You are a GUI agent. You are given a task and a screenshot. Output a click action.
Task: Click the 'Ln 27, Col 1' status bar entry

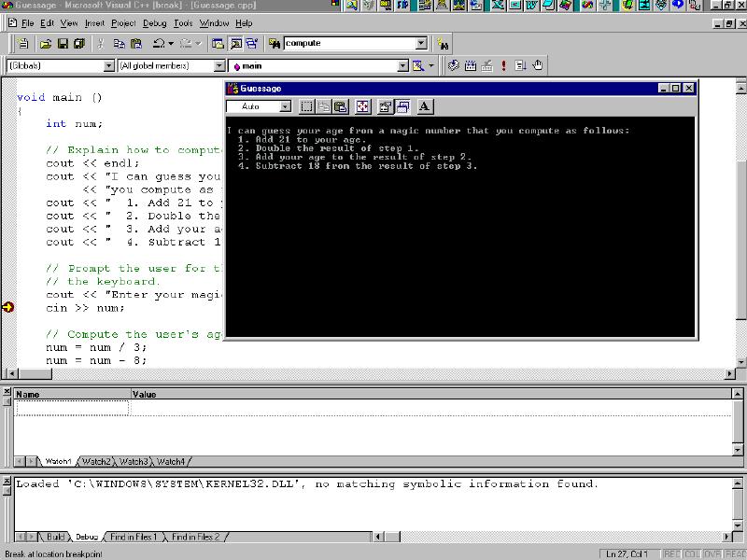click(627, 553)
